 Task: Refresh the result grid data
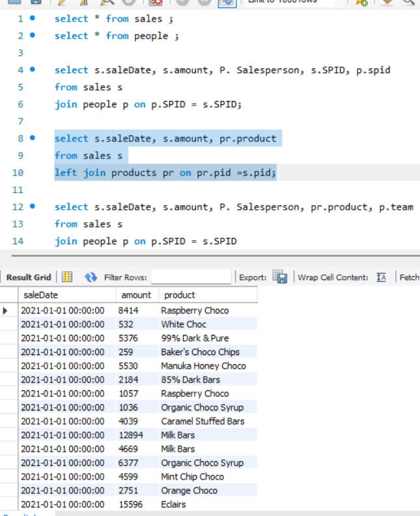click(91, 278)
